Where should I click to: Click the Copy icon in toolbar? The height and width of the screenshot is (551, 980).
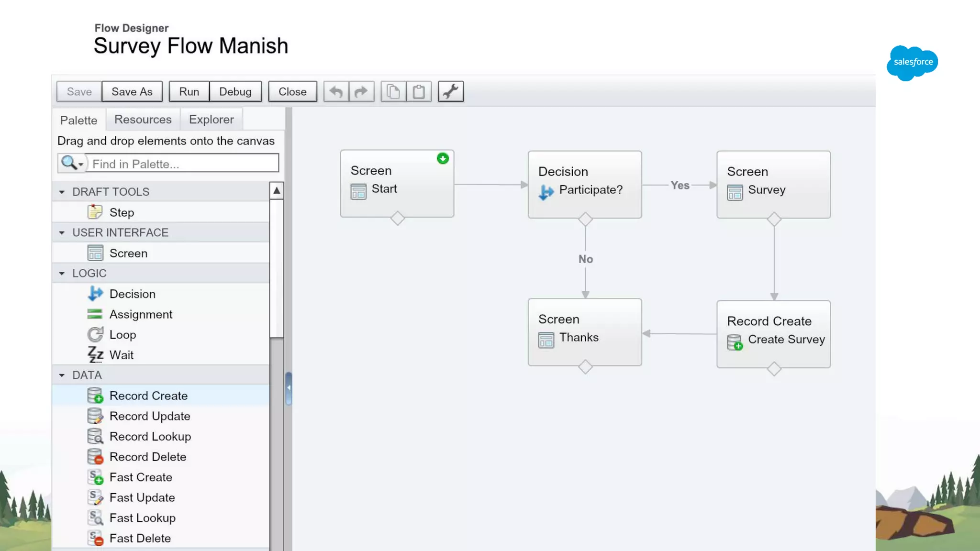click(x=393, y=91)
